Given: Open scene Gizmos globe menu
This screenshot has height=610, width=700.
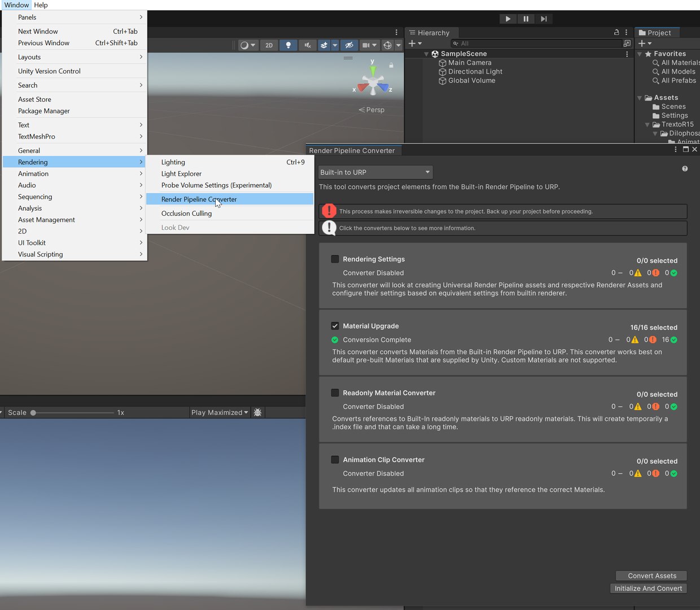Looking at the screenshot, I should tap(388, 45).
